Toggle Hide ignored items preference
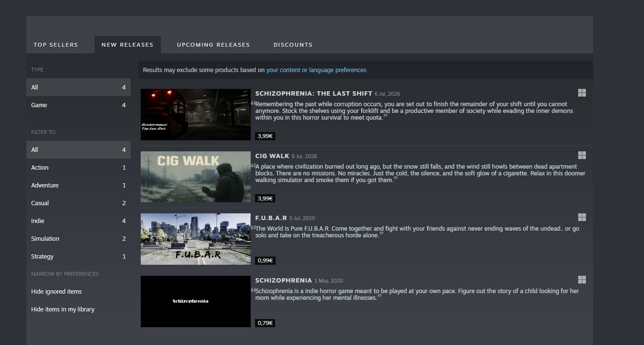644x345 pixels. click(x=78, y=292)
